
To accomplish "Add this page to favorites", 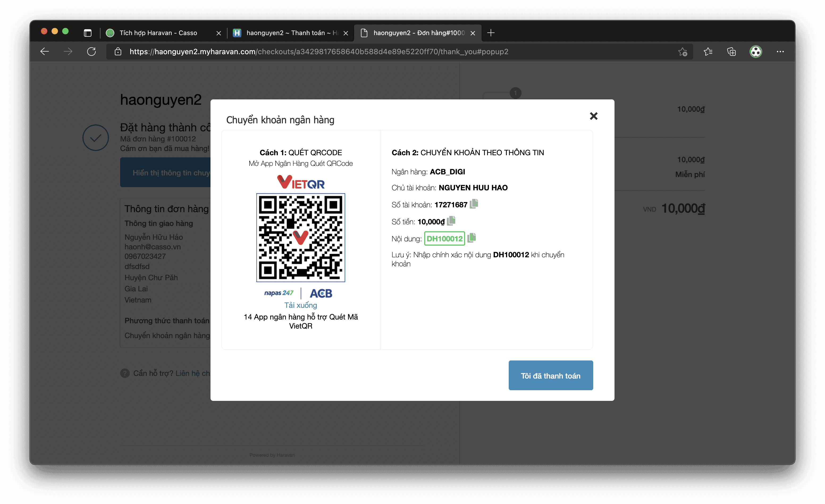I will 682,52.
